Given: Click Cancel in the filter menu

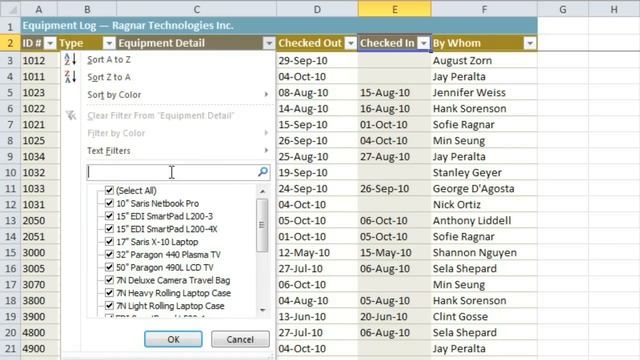Looking at the screenshot, I should click(x=240, y=339).
